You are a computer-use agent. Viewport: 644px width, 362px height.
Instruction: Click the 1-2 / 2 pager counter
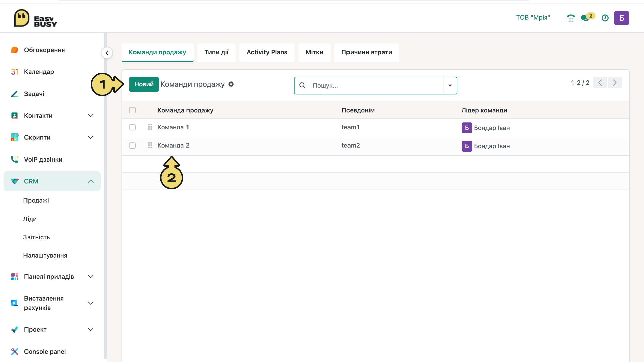click(x=580, y=83)
